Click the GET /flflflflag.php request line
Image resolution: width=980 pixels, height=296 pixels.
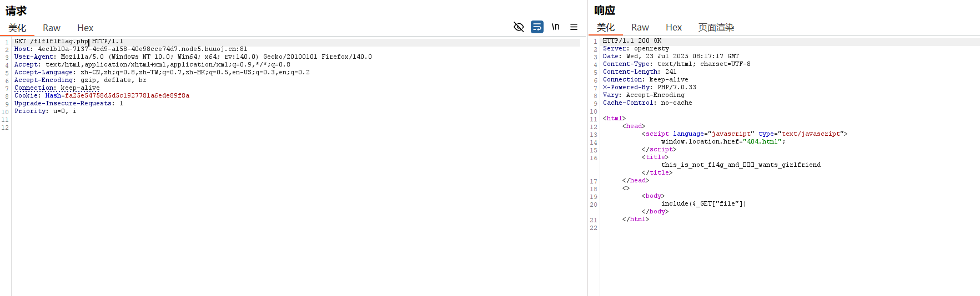(69, 42)
